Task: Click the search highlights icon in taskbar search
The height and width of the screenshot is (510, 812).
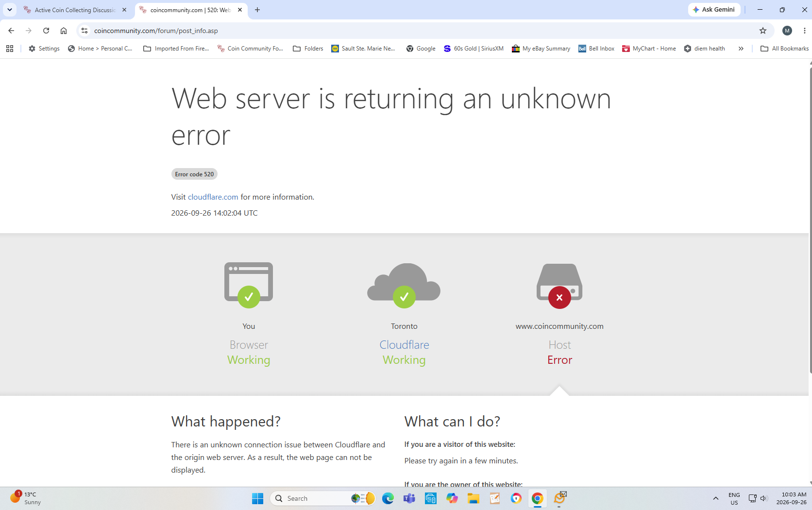Action: [363, 498]
